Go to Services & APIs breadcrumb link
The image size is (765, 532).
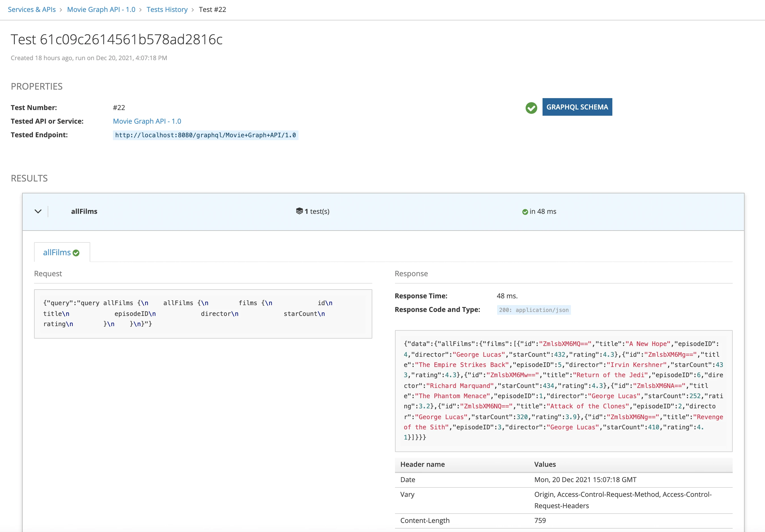32,9
